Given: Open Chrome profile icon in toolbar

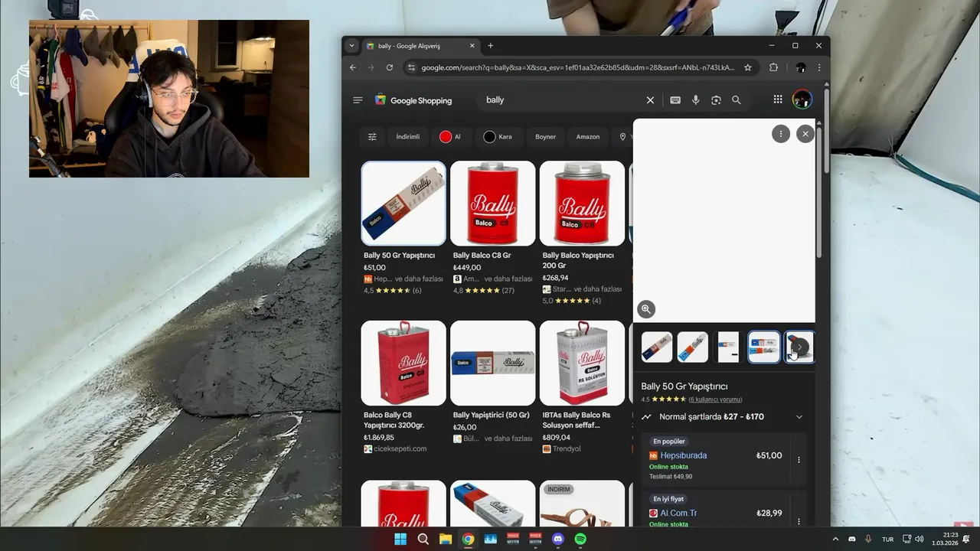Looking at the screenshot, I should tap(801, 67).
